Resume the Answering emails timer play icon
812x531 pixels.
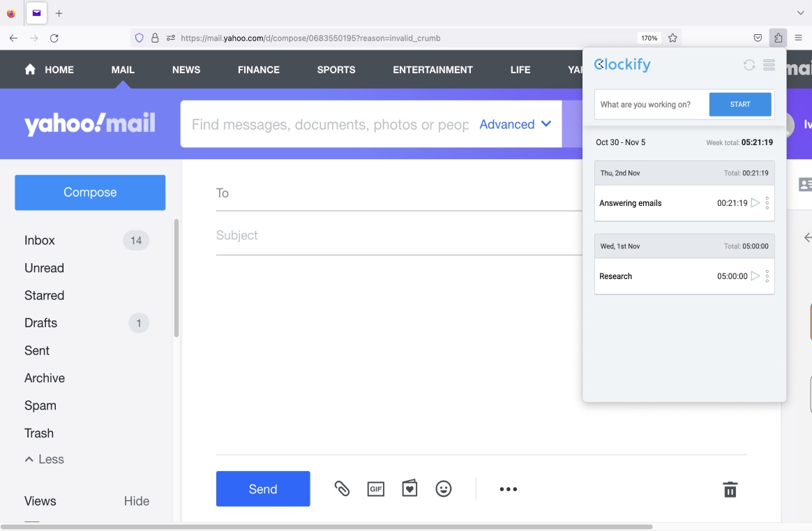click(x=755, y=202)
